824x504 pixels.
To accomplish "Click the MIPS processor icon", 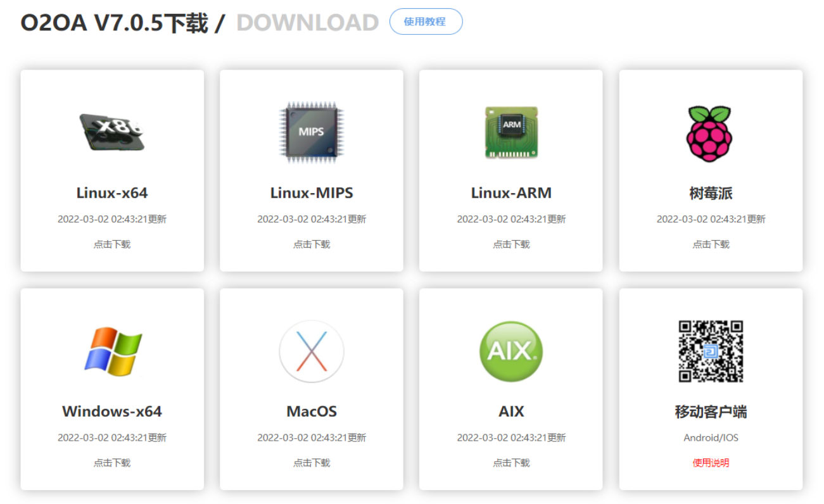I will tap(312, 132).
